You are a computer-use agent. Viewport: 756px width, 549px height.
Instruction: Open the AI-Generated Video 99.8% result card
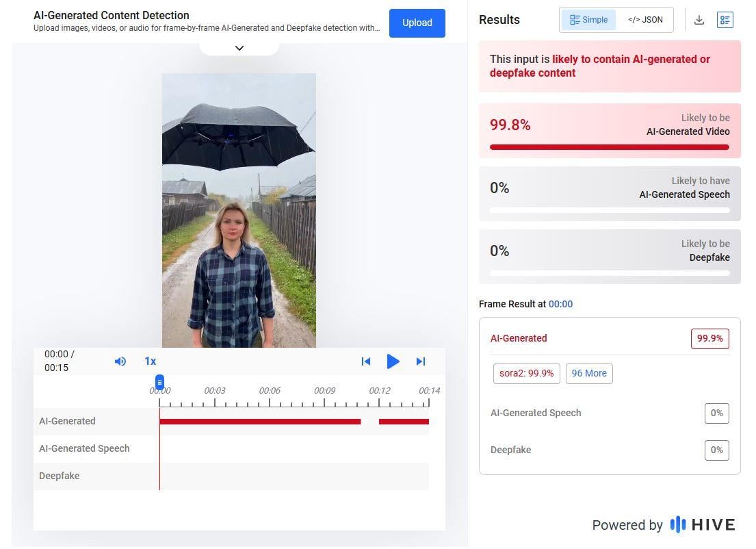(610, 131)
